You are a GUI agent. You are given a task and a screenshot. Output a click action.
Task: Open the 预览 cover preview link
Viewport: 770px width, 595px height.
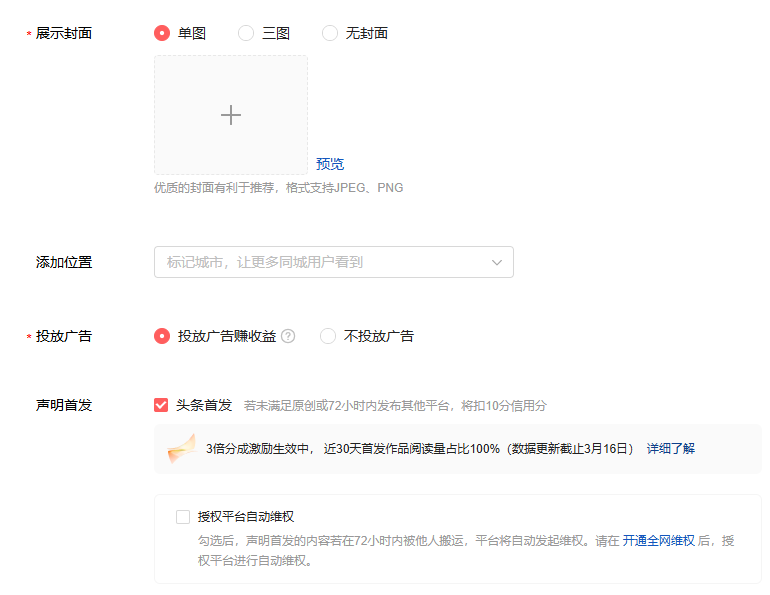(330, 164)
